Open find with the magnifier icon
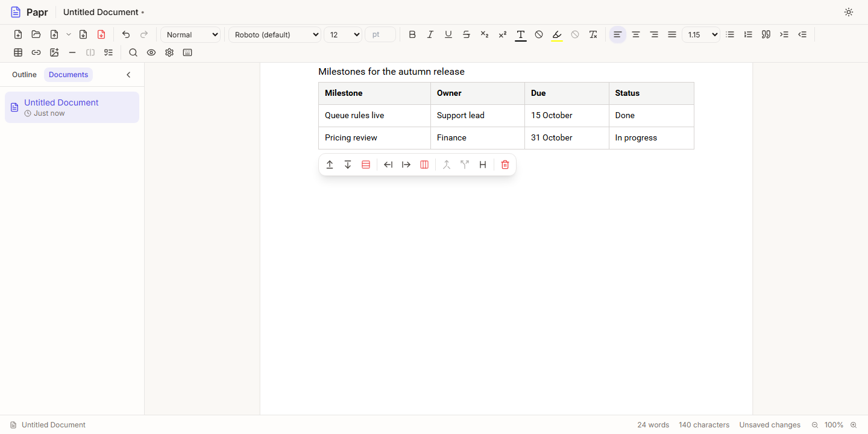The width and height of the screenshot is (868, 434). pyautogui.click(x=133, y=52)
